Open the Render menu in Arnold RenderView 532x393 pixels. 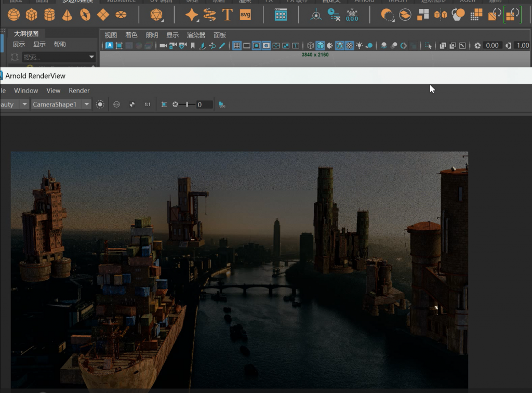[x=79, y=90]
